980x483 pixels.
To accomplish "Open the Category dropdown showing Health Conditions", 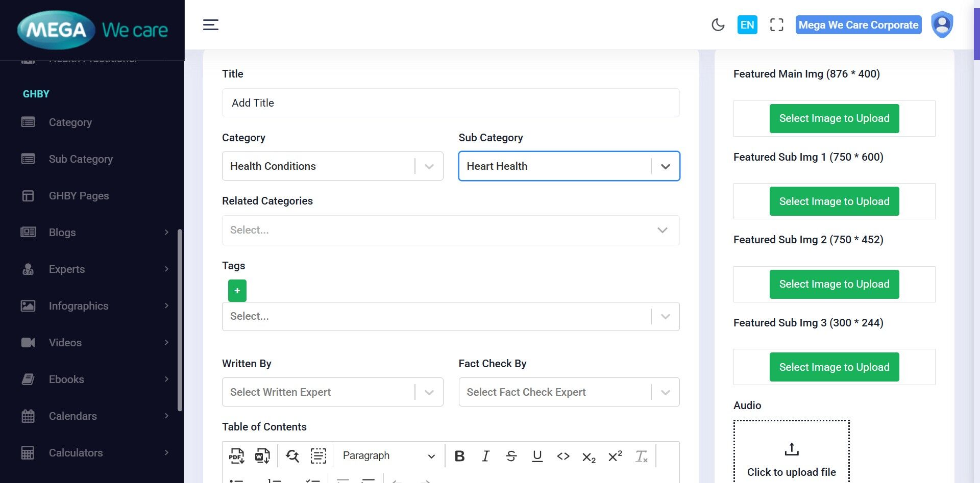I will tap(332, 166).
